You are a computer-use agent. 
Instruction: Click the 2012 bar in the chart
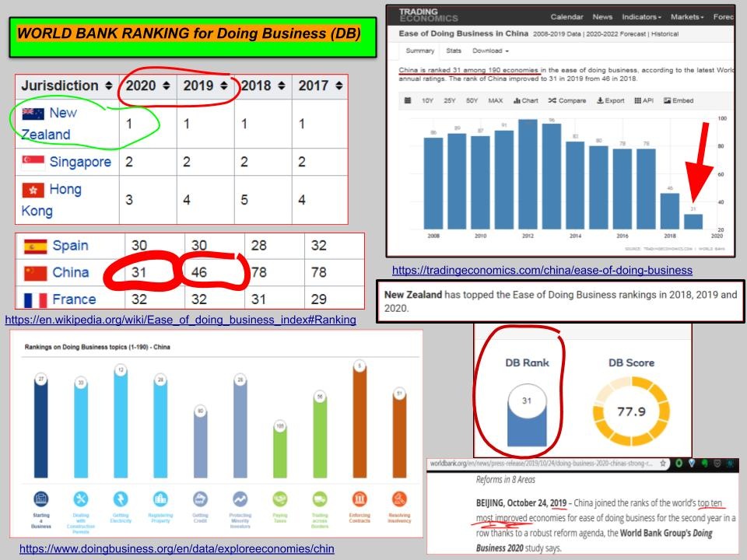pos(528,174)
